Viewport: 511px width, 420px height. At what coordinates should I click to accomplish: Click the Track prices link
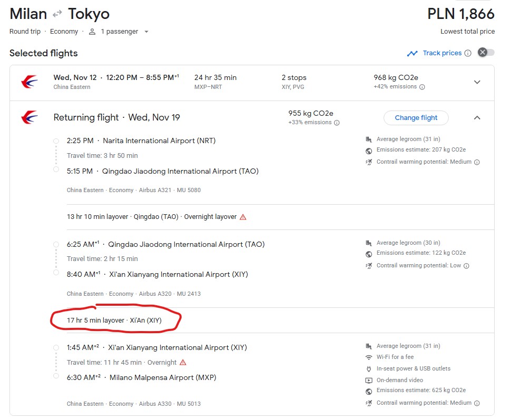[442, 53]
